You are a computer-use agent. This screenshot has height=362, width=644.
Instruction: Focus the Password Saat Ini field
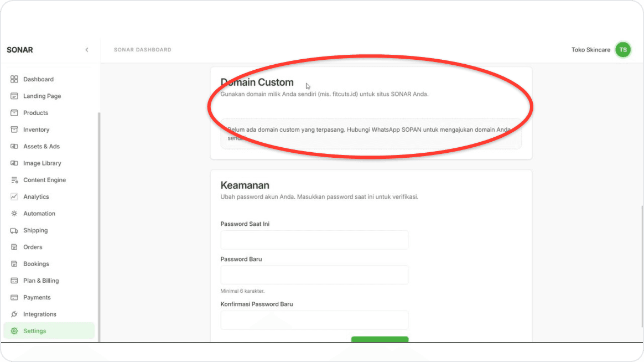tap(314, 240)
